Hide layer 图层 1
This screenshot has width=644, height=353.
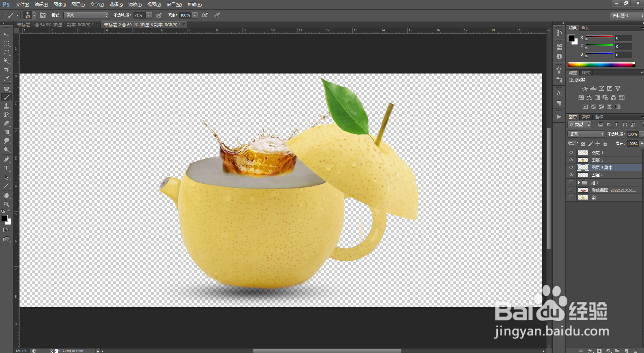point(571,153)
